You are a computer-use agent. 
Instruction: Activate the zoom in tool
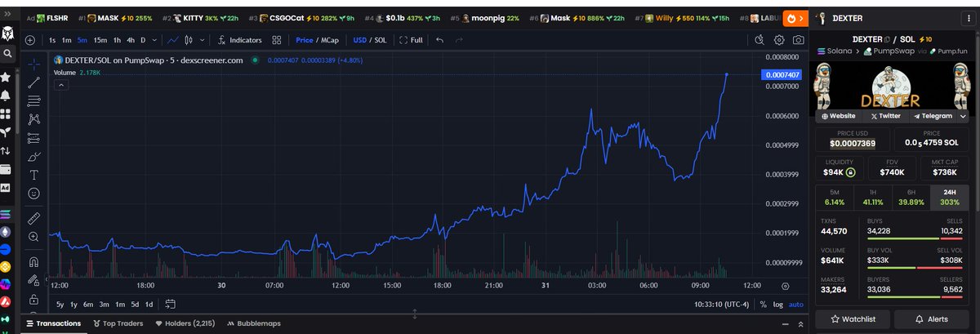coord(33,237)
